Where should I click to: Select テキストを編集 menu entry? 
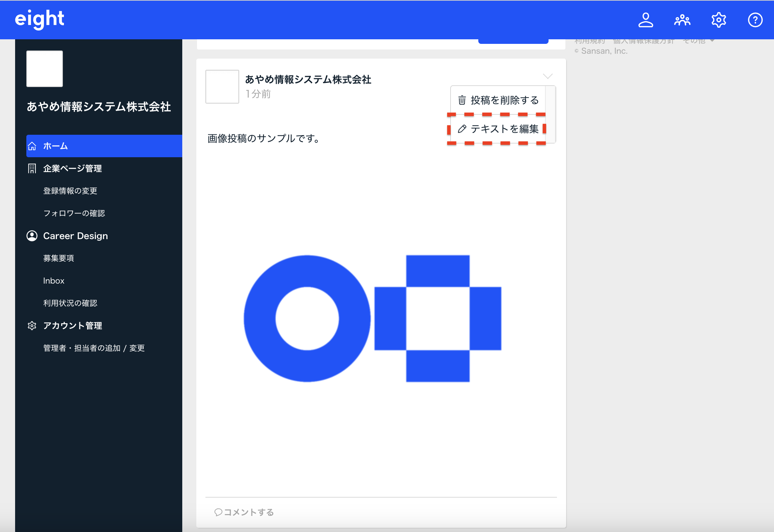pyautogui.click(x=504, y=129)
